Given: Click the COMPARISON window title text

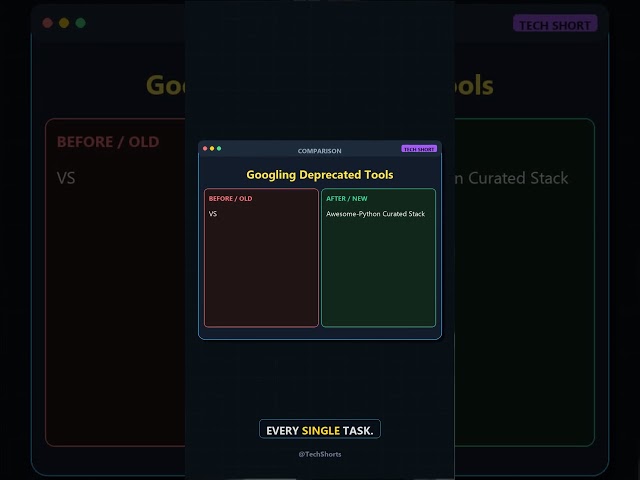Looking at the screenshot, I should (319, 151).
